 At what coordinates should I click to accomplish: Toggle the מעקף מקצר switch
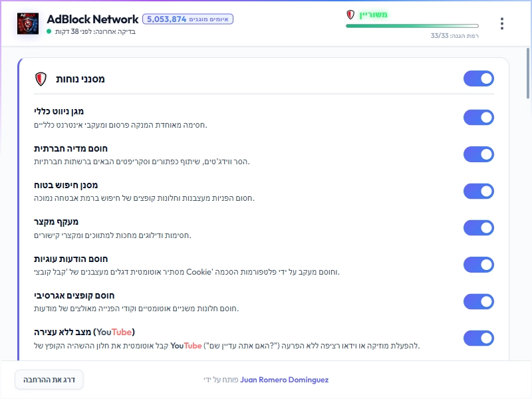tap(478, 227)
